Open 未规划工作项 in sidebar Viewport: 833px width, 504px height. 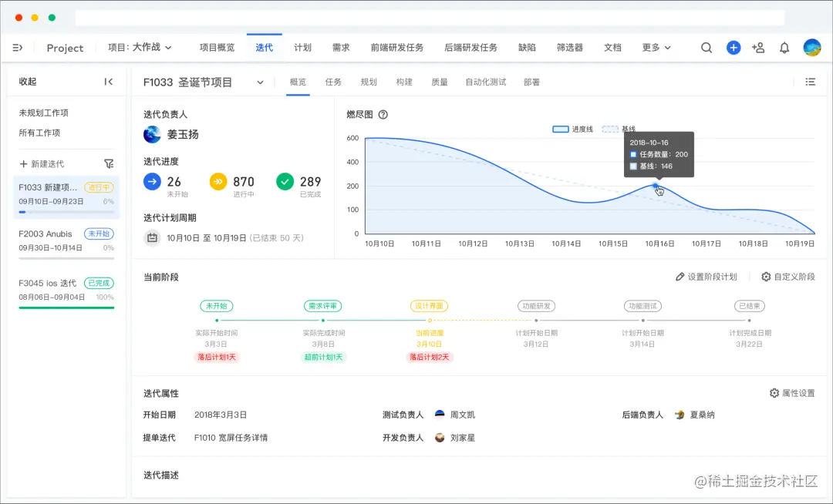point(43,113)
